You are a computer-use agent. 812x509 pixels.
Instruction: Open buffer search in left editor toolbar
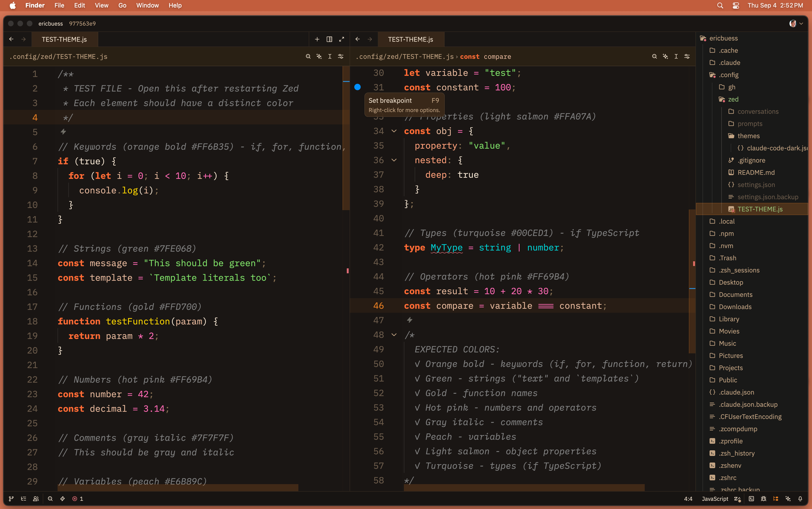(x=308, y=56)
